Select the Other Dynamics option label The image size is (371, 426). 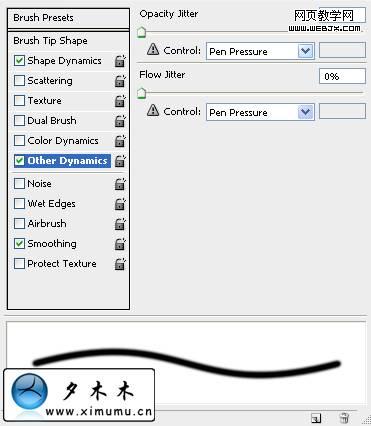coord(67,161)
